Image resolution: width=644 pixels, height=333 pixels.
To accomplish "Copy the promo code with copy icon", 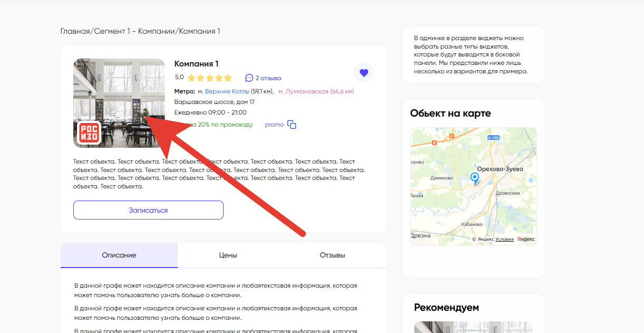I will tap(292, 125).
